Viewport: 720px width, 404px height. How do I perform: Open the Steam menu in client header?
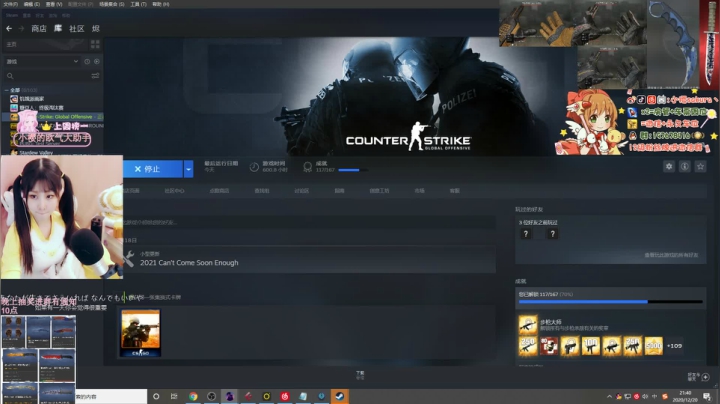(x=12, y=15)
